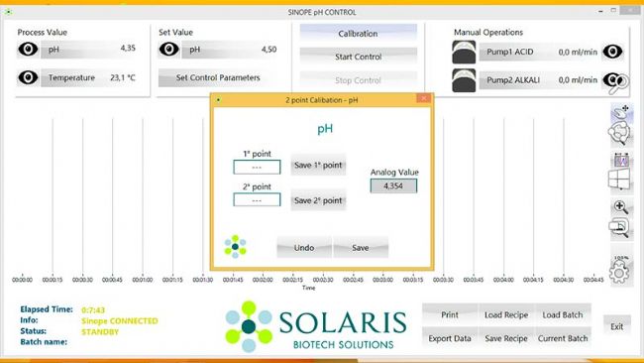Click the Start Control button

click(358, 57)
